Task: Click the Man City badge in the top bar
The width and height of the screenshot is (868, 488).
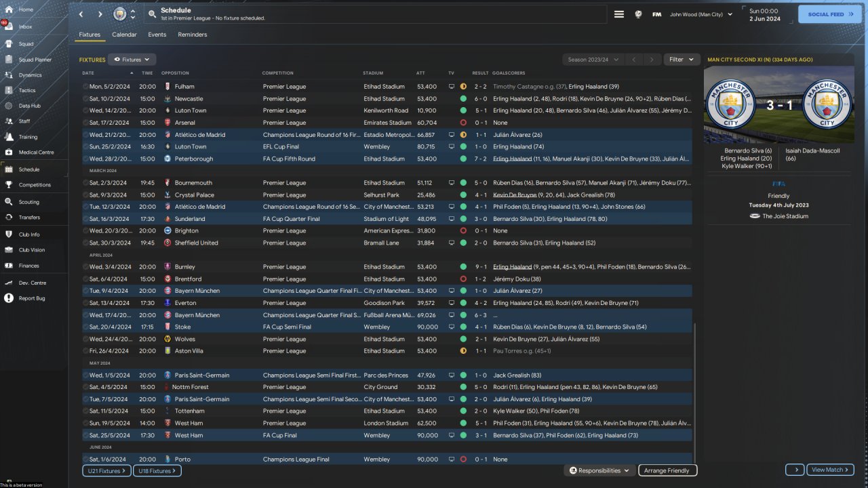Action: [119, 14]
